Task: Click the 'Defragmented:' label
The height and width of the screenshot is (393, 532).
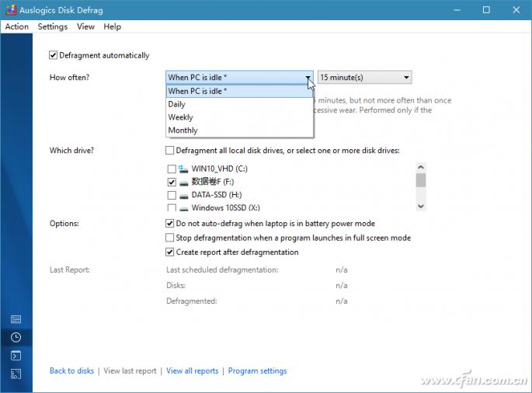Action: 191,301
